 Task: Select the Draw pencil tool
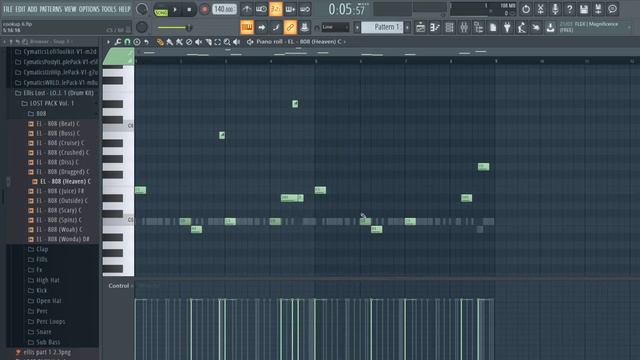pos(160,42)
